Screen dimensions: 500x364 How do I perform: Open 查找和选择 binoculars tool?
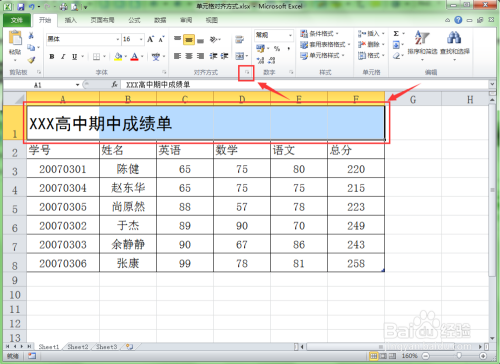[x=455, y=45]
